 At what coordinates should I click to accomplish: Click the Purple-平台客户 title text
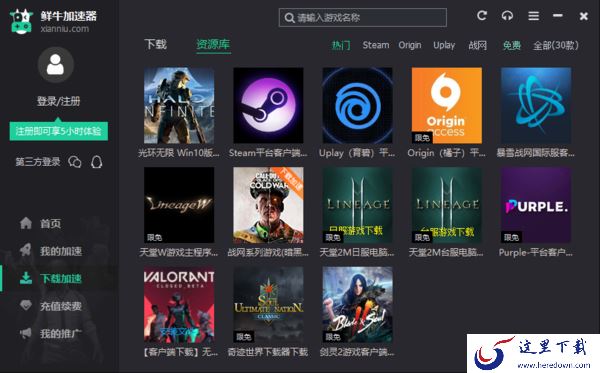[x=535, y=252]
